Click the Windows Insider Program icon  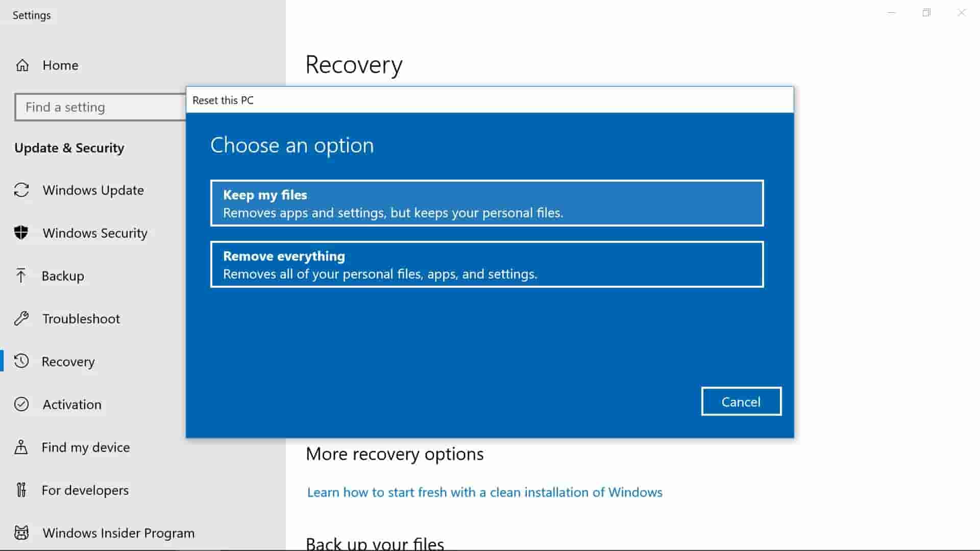(x=22, y=532)
